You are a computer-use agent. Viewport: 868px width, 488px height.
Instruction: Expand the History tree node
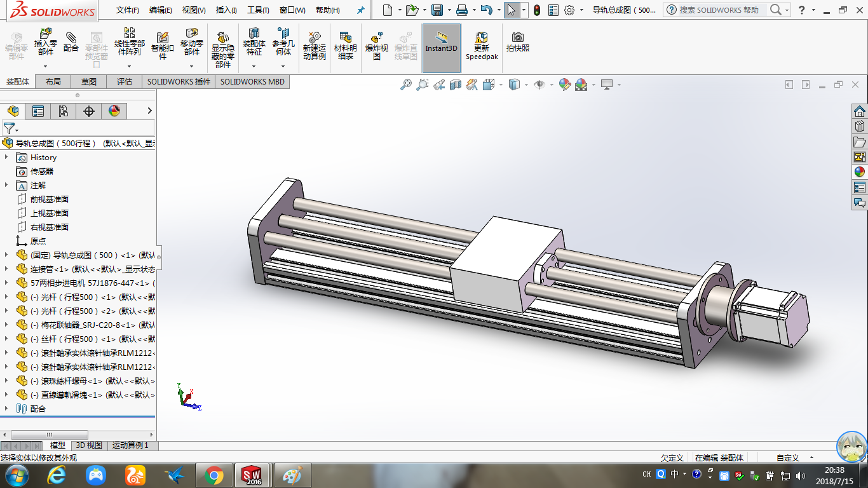pos(6,157)
